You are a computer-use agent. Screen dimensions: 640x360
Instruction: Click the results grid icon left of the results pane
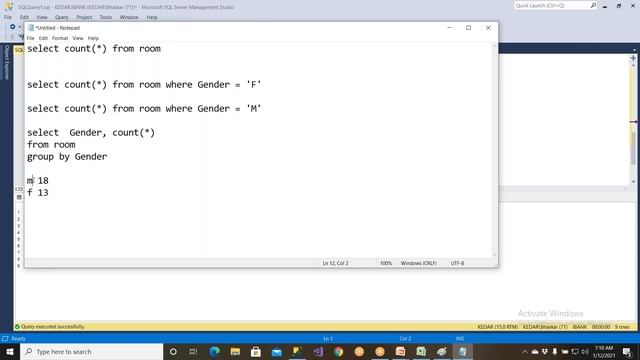click(x=19, y=198)
